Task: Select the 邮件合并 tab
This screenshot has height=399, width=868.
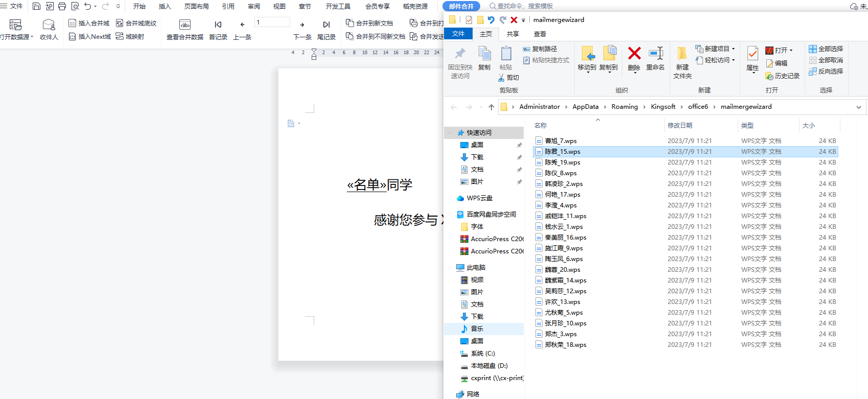Action: click(x=461, y=6)
